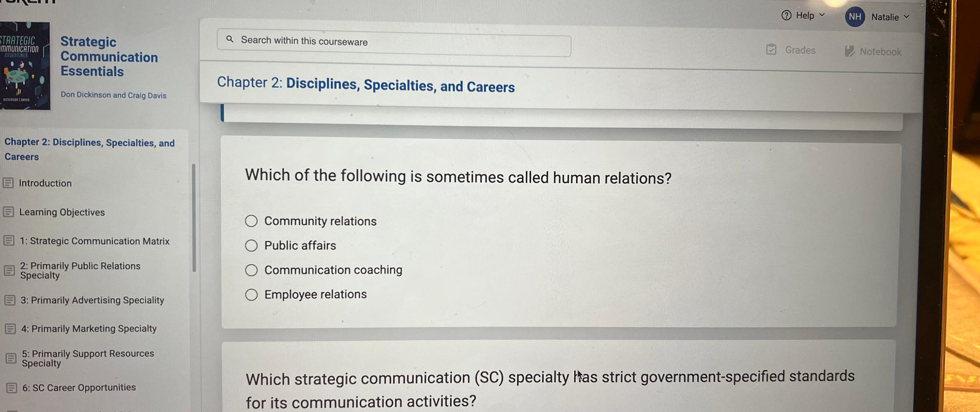Click the NH profile avatar icon

coord(855,17)
